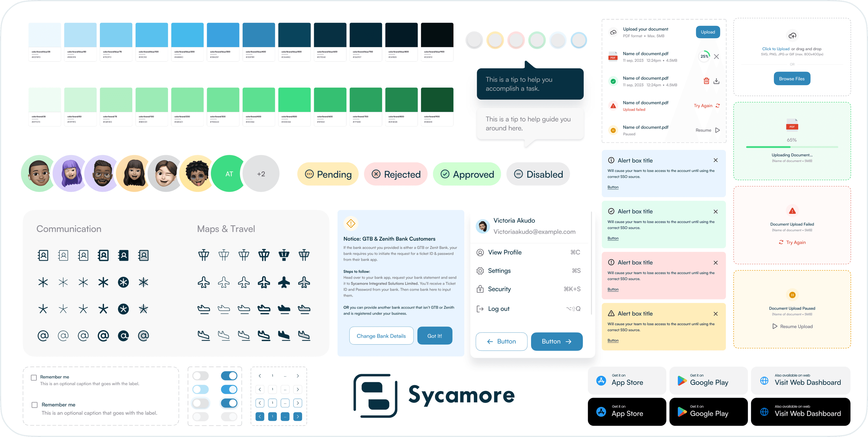Click the +2 overflow avatar
This screenshot has width=868, height=437.
point(261,174)
